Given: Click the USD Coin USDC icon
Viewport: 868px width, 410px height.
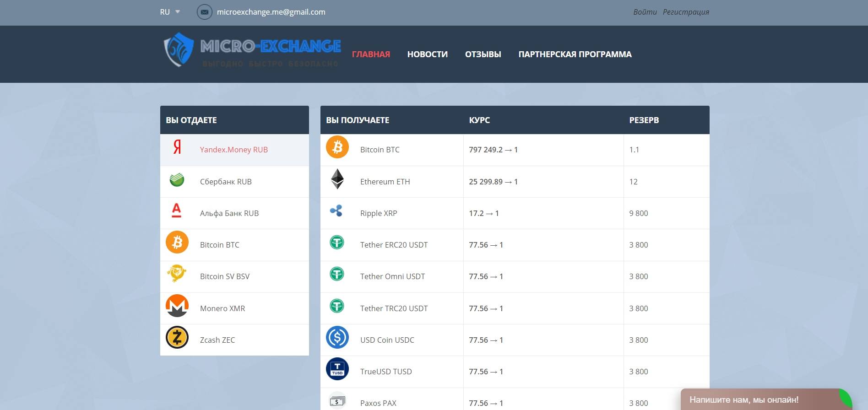Looking at the screenshot, I should (337, 337).
